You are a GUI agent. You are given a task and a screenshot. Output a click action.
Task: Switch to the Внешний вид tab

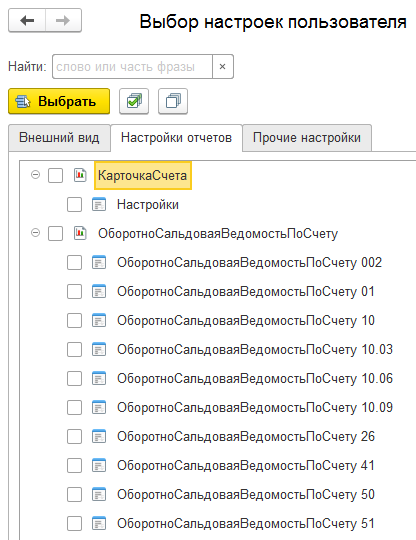(x=59, y=138)
